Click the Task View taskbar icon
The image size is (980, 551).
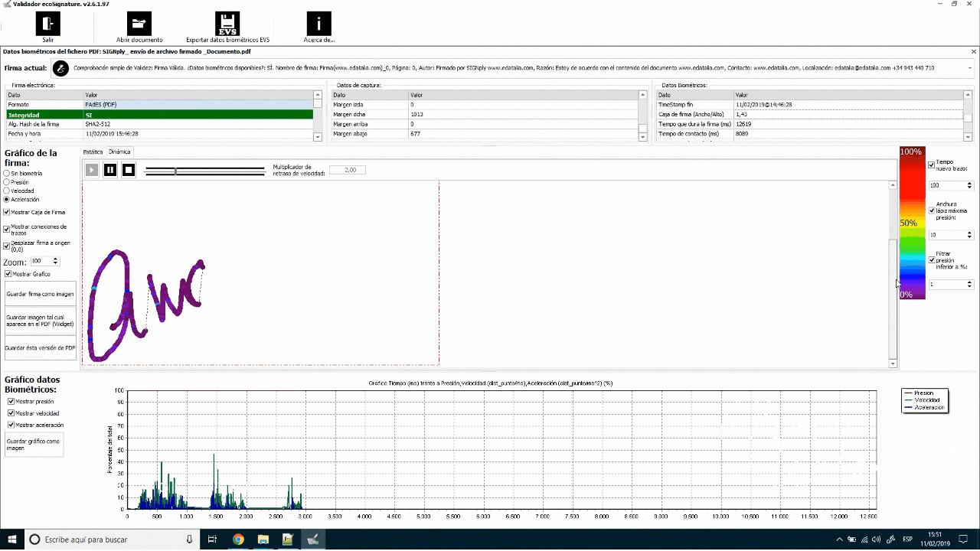213,540
